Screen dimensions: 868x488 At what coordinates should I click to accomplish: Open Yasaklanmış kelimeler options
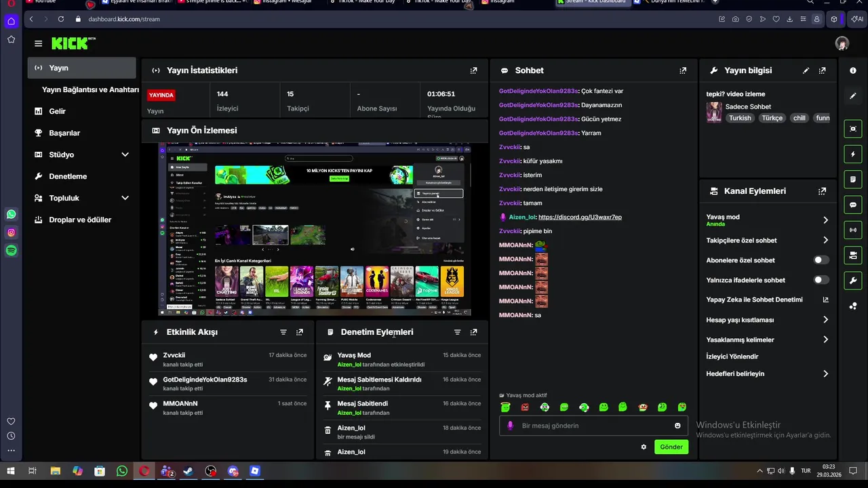825,340
